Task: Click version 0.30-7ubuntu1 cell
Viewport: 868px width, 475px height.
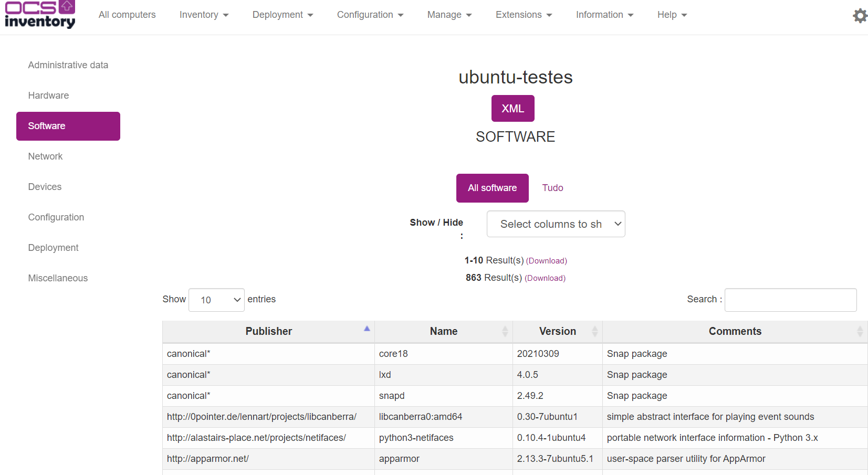Action: pos(558,417)
